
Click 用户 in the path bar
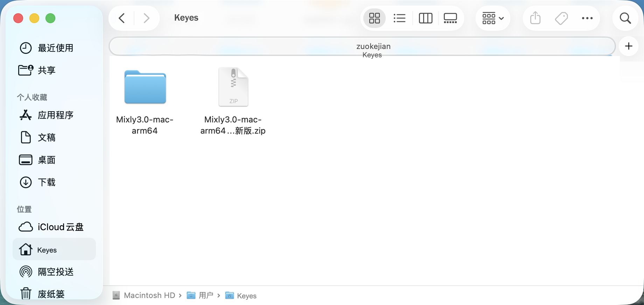200,296
